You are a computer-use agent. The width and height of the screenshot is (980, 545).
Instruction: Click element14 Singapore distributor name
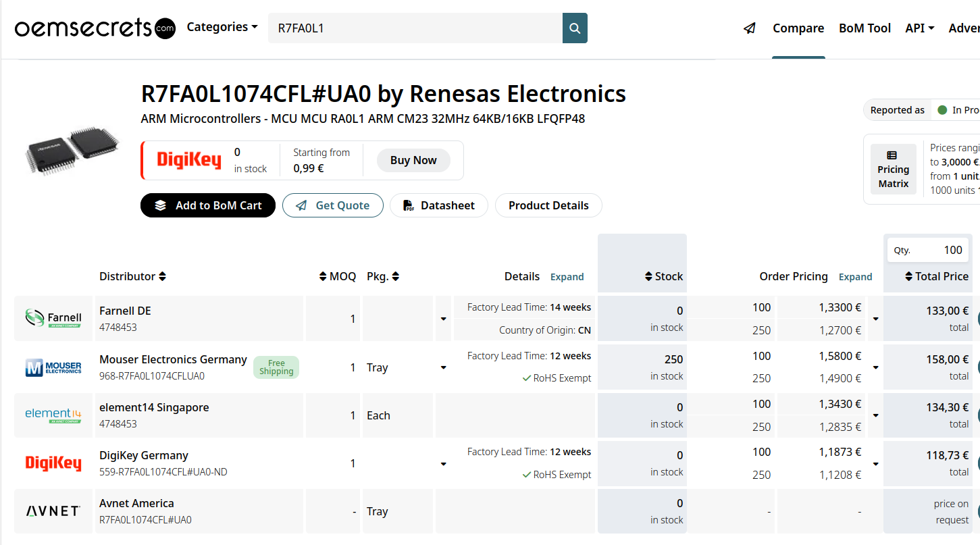154,407
